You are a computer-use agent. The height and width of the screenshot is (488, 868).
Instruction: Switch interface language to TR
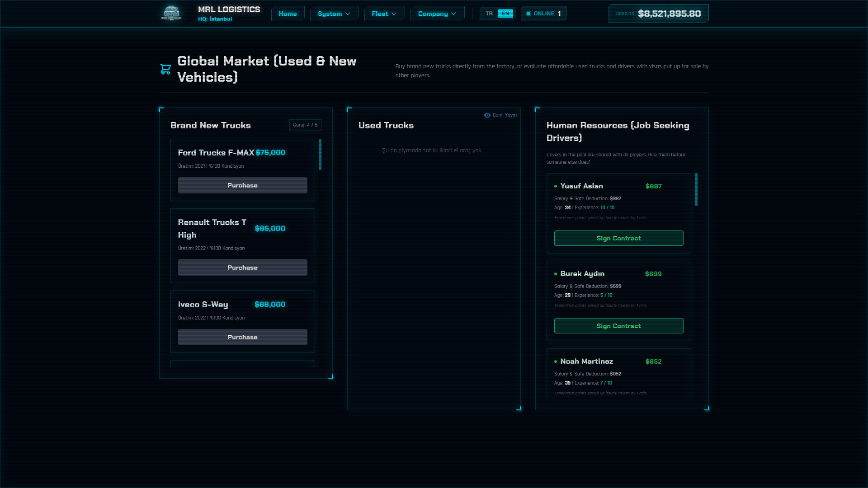pos(488,14)
